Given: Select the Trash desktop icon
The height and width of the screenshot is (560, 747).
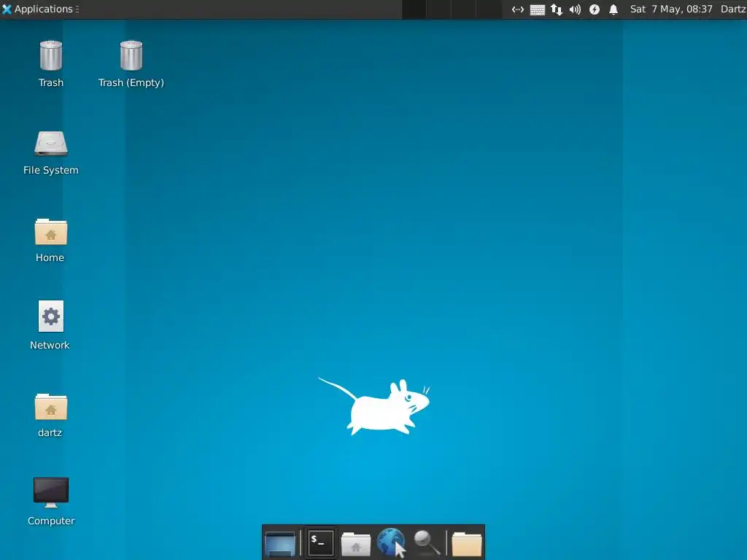Looking at the screenshot, I should (x=51, y=64).
